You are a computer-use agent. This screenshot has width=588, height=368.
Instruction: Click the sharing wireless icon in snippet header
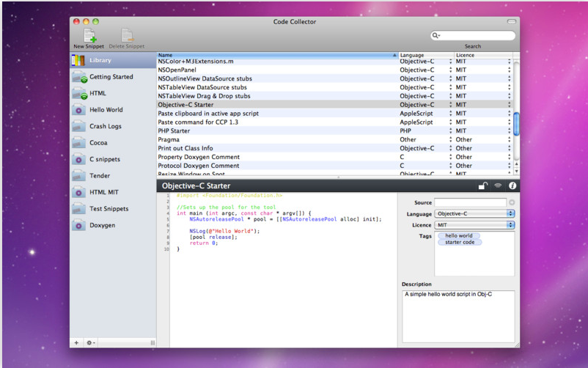click(x=498, y=185)
